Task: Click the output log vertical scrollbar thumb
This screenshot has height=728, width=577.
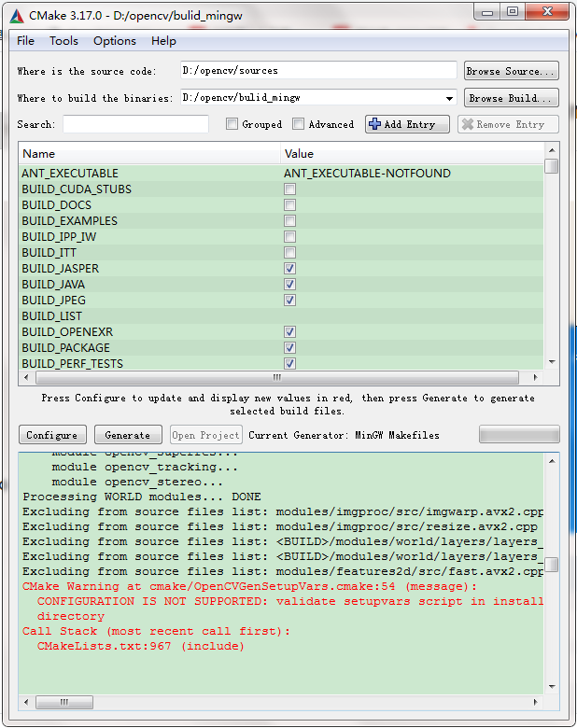Action: click(x=552, y=565)
